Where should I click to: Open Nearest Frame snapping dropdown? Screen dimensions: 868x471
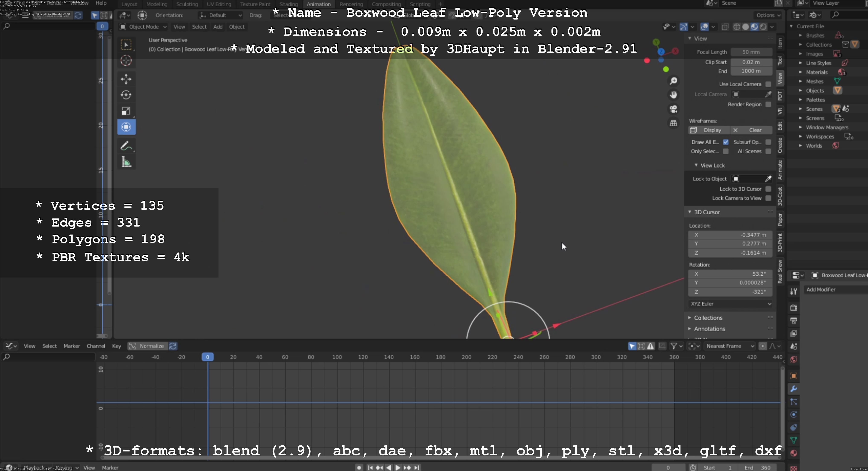point(730,346)
